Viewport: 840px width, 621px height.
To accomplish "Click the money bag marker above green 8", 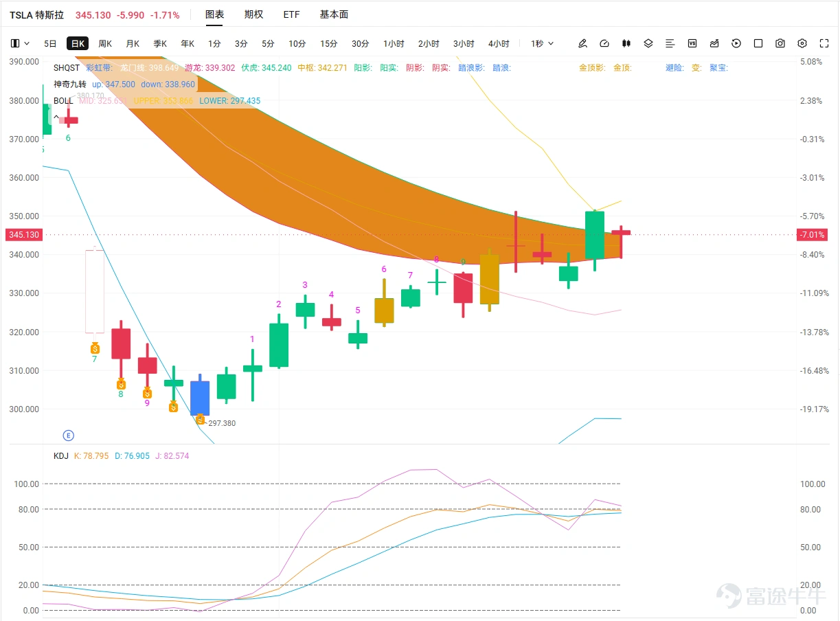I will (121, 384).
